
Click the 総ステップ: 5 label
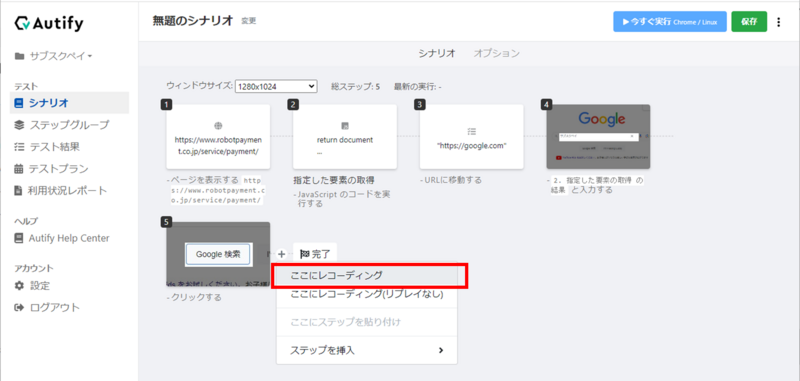point(355,87)
